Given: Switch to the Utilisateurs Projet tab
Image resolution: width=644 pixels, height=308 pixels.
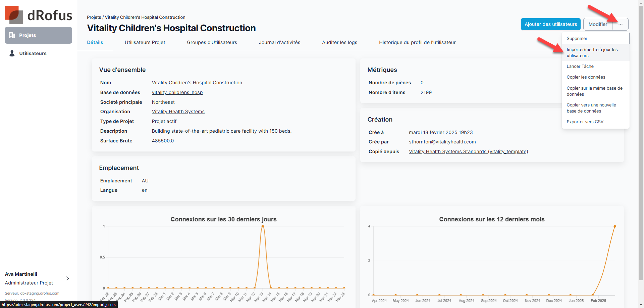Looking at the screenshot, I should pyautogui.click(x=145, y=42).
